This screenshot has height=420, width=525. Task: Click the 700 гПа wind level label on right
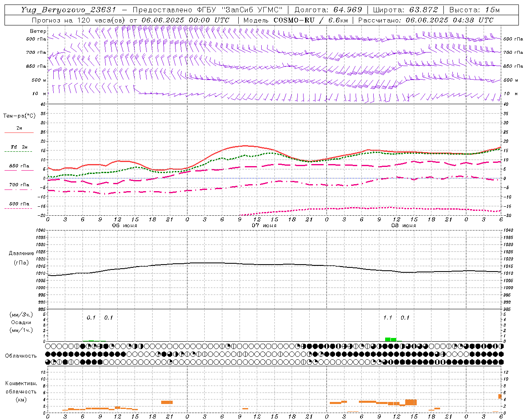(x=513, y=52)
